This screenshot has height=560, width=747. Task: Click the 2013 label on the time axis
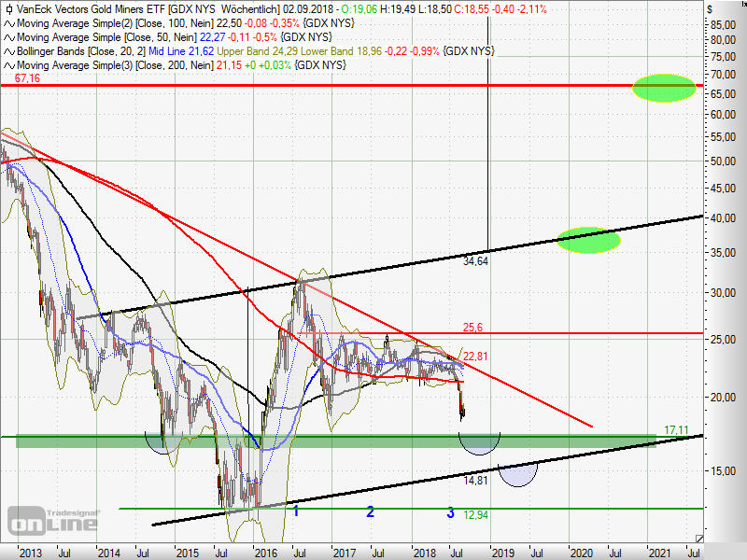click(31, 553)
